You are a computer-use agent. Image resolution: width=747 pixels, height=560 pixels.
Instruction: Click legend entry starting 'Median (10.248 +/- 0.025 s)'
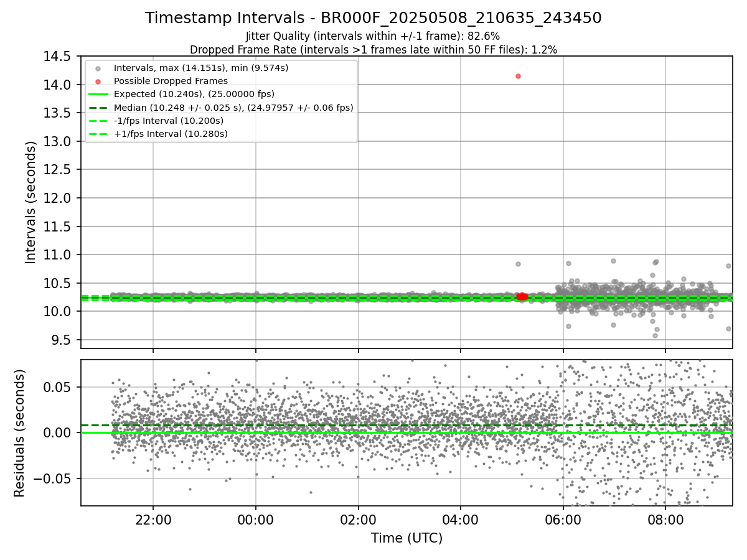click(233, 108)
